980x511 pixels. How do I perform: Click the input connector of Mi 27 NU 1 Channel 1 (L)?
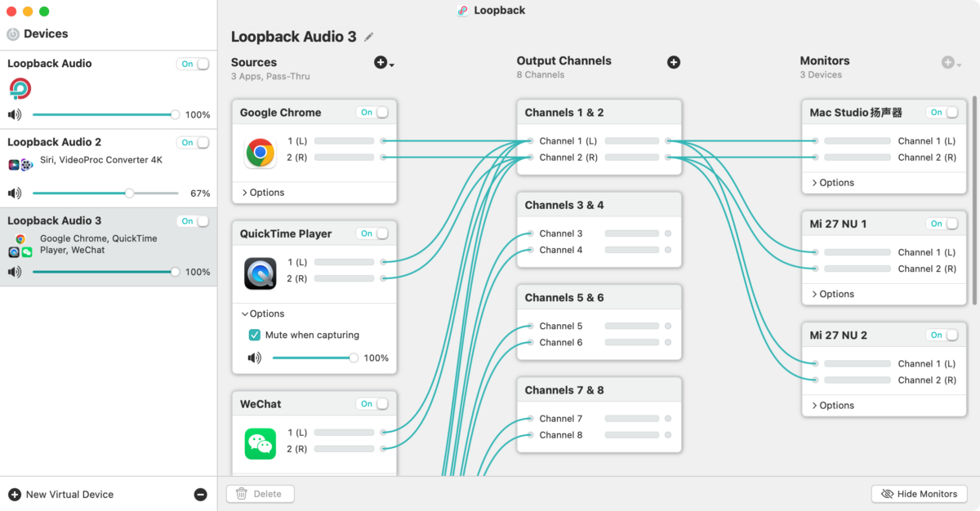pos(815,252)
